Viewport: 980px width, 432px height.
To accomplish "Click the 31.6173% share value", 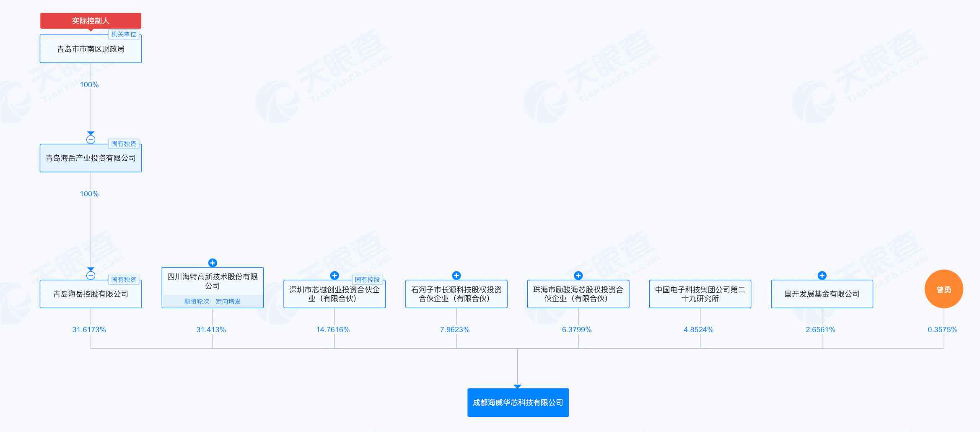I will pos(89,330).
